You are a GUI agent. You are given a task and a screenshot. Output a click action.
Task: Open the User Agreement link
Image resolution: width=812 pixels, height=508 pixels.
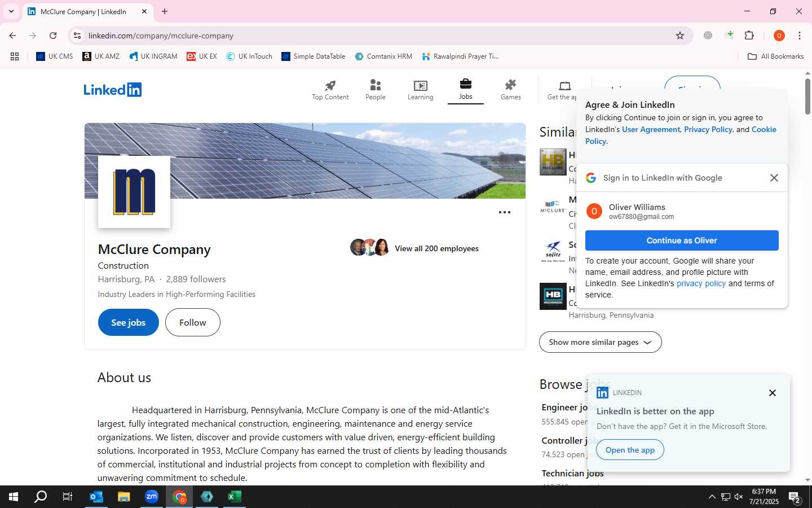(x=651, y=129)
